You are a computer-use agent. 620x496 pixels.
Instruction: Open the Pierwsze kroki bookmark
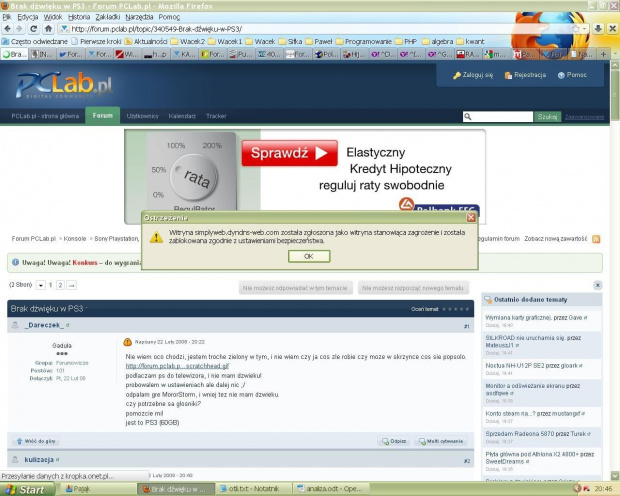(96, 42)
